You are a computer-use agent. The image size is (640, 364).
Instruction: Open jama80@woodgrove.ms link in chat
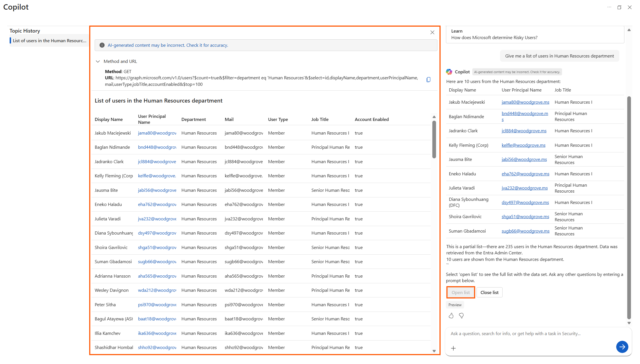pyautogui.click(x=525, y=102)
